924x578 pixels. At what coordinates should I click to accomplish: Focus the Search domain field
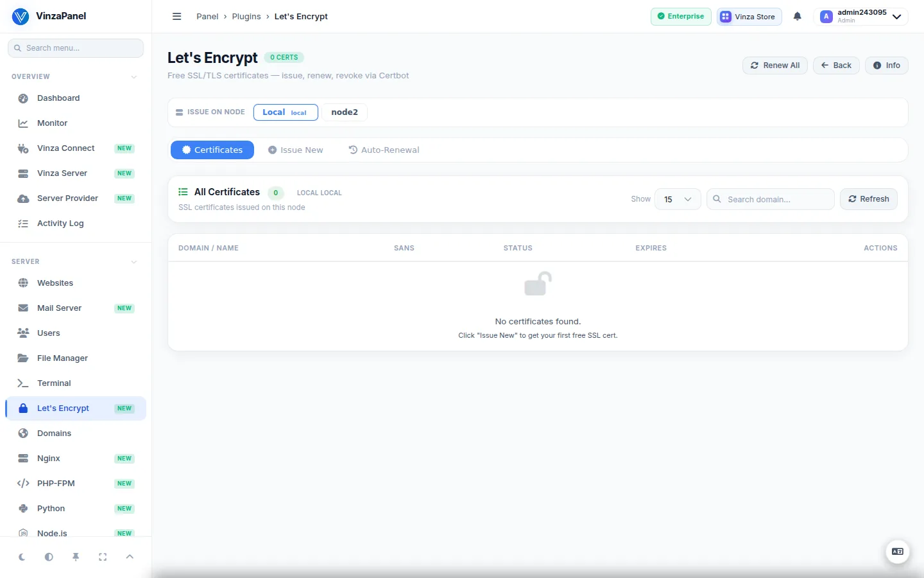771,199
